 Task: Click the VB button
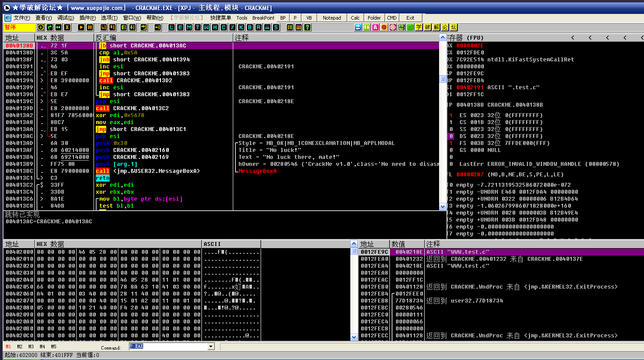point(309,18)
